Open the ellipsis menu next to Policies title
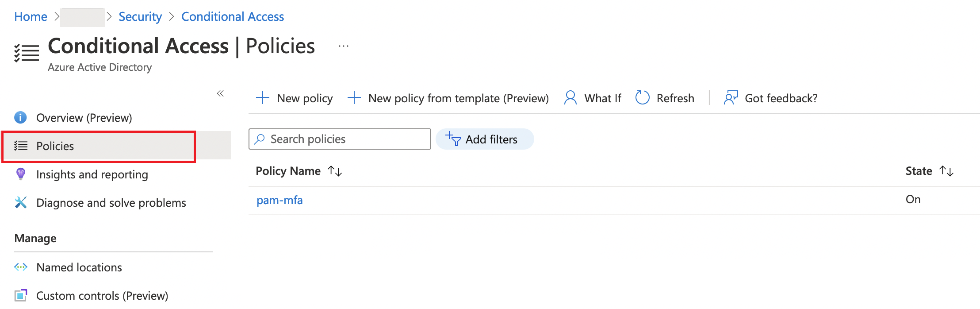 point(343,46)
